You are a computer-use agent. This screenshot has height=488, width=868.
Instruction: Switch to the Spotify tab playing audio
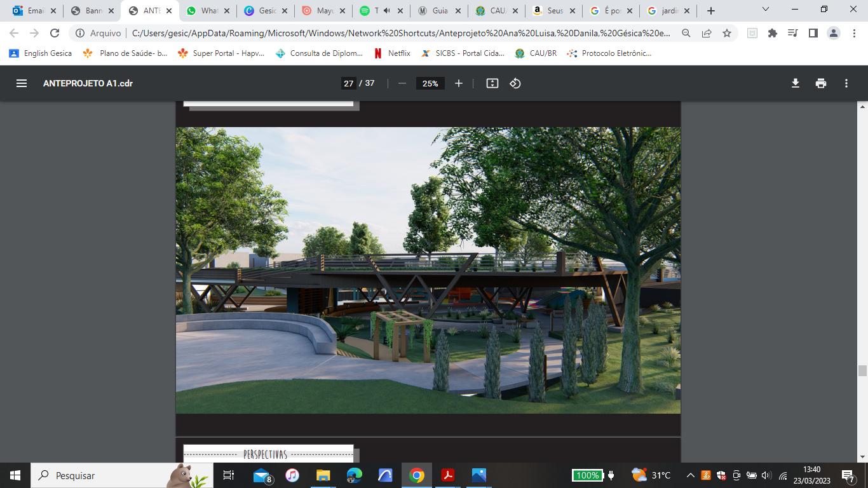[x=381, y=11]
